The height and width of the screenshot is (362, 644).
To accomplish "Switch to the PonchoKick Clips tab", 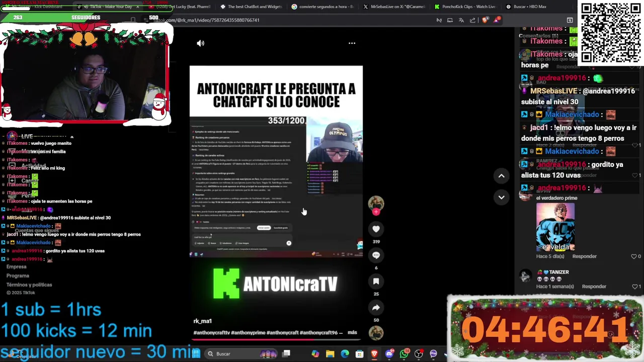I will (465, 7).
